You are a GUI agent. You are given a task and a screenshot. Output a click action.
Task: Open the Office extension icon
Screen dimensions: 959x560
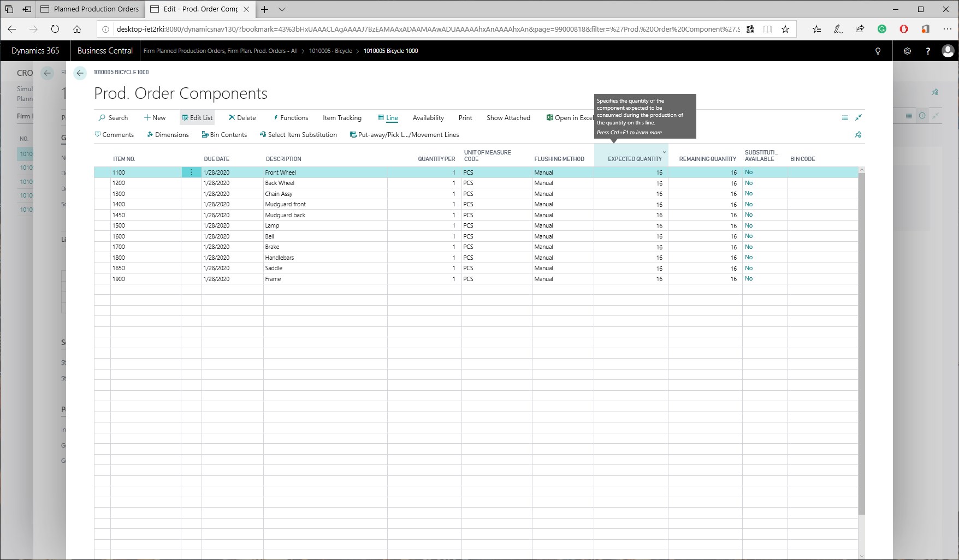tap(926, 29)
